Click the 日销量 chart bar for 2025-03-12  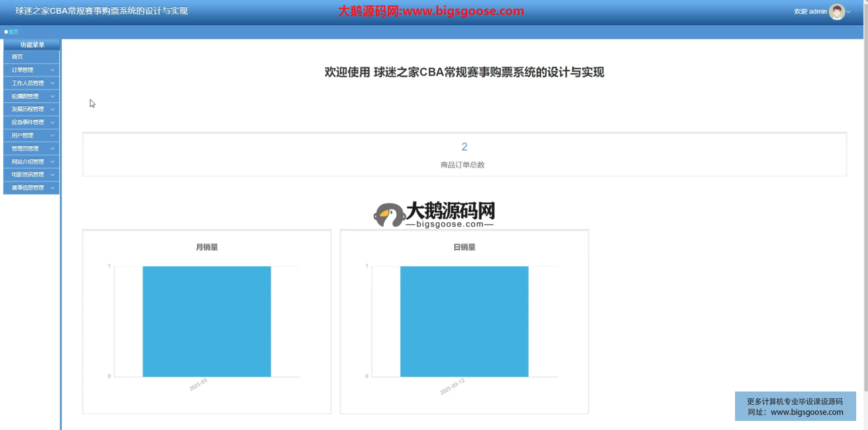point(464,321)
